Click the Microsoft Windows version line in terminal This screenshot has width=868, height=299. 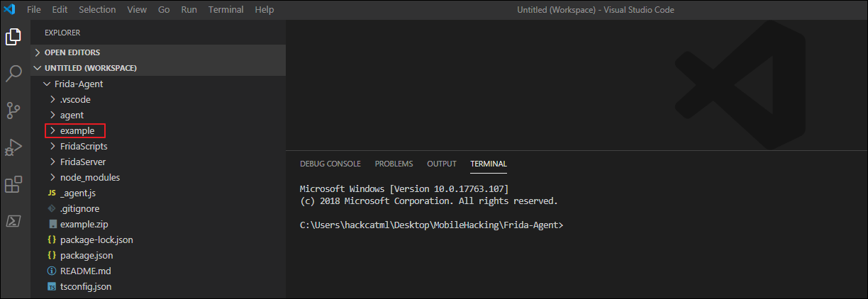pos(404,188)
